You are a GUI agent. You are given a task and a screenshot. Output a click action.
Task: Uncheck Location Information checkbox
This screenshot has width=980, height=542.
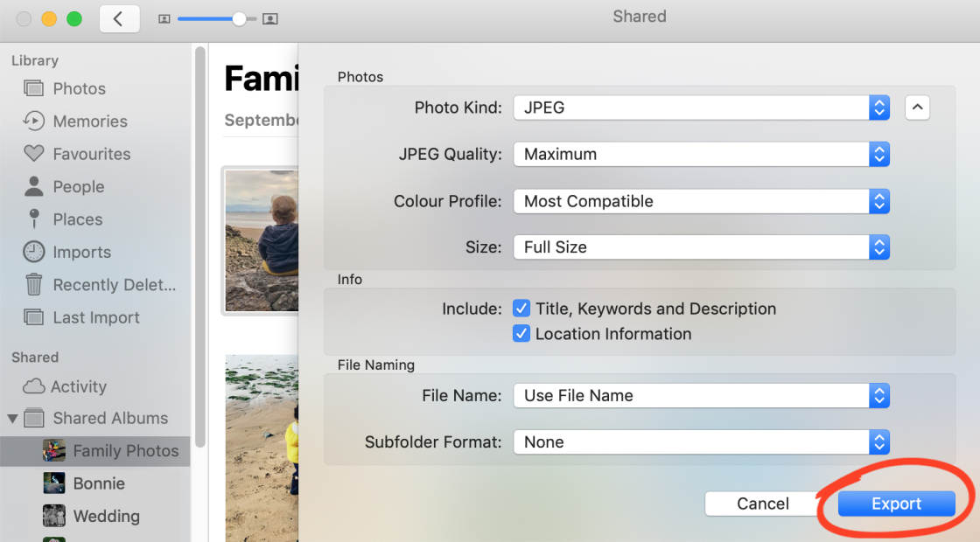(x=521, y=333)
